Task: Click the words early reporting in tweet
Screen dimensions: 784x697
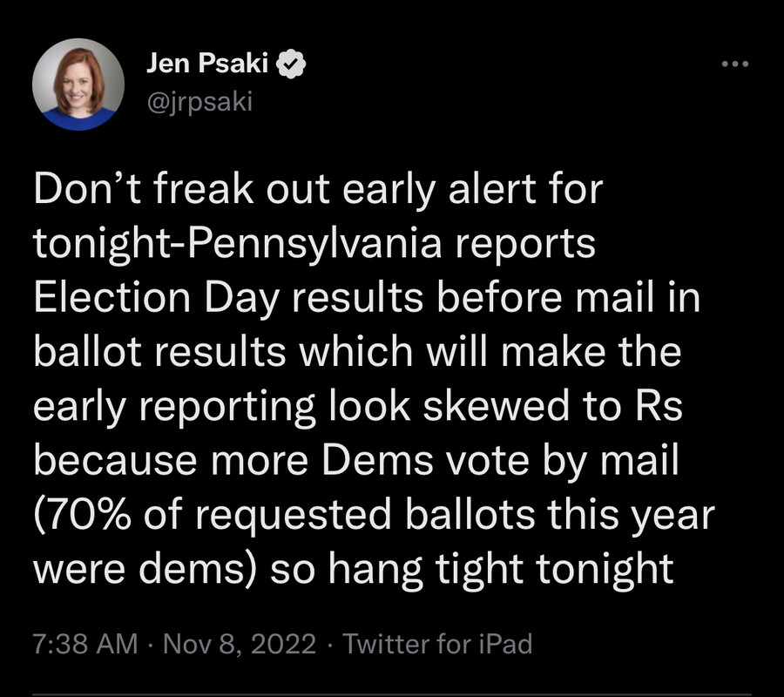Action: pyautogui.click(x=174, y=407)
